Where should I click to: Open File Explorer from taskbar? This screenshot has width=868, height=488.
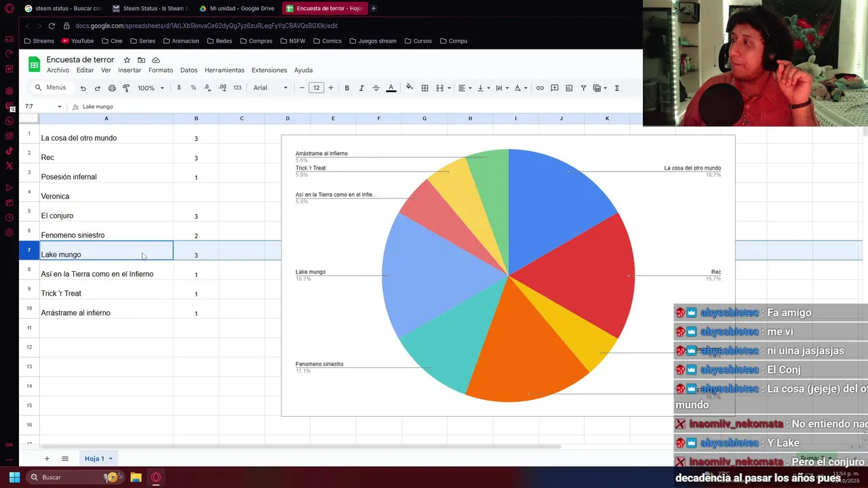[136, 477]
